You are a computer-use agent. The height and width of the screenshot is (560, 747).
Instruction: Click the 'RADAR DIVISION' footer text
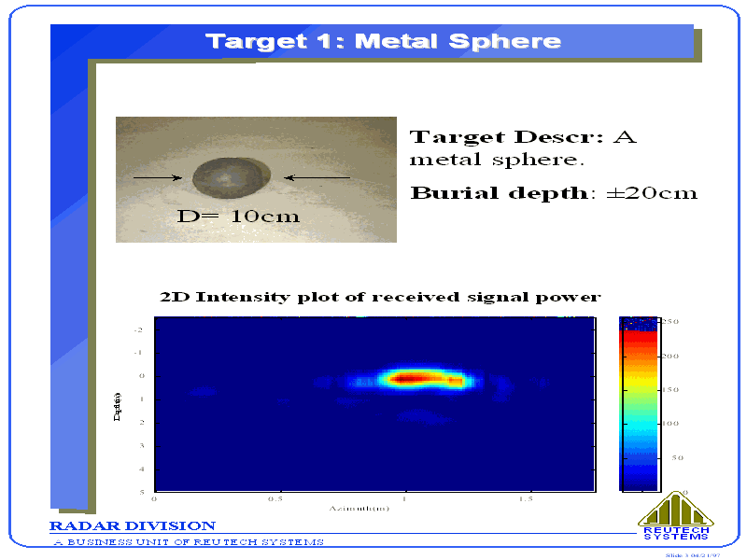click(x=132, y=526)
